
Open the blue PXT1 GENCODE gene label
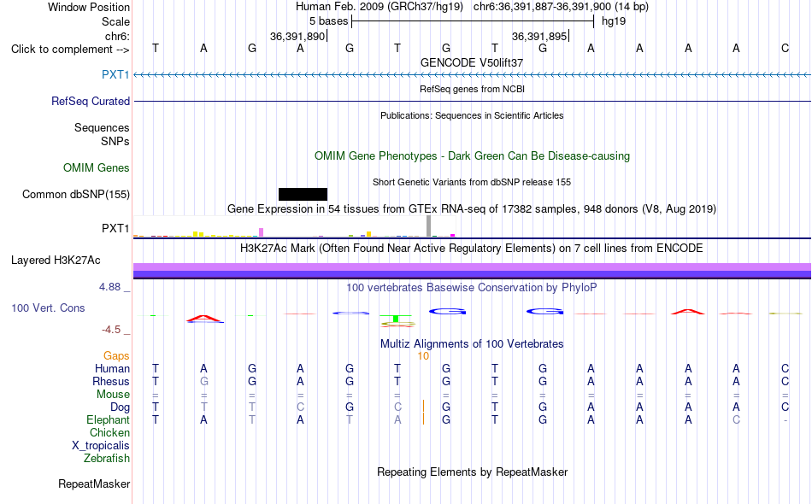coord(115,74)
